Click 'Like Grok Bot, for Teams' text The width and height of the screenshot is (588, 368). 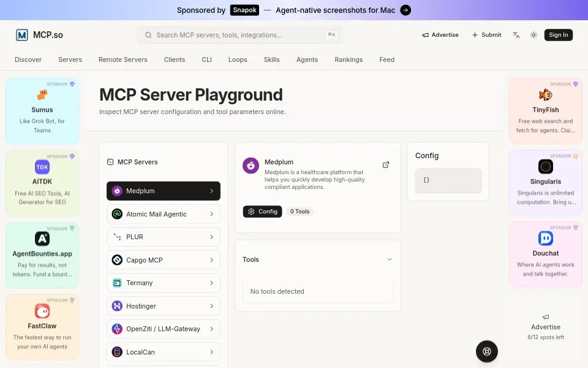click(x=42, y=126)
